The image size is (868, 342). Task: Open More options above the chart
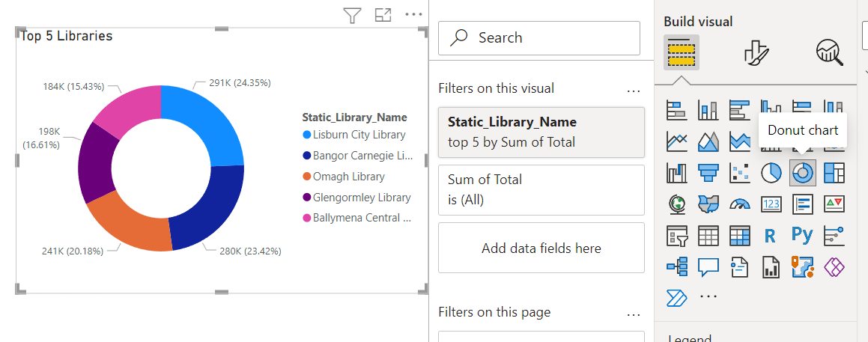coord(413,14)
